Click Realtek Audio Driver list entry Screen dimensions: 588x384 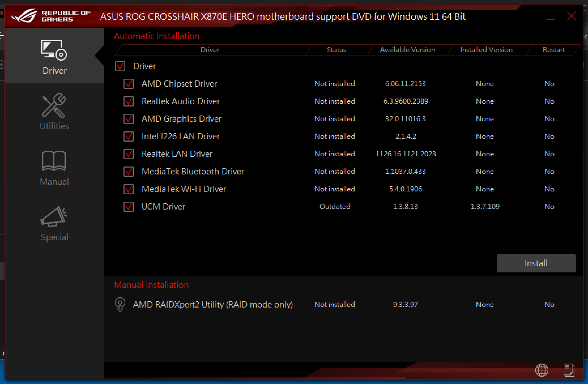click(181, 101)
